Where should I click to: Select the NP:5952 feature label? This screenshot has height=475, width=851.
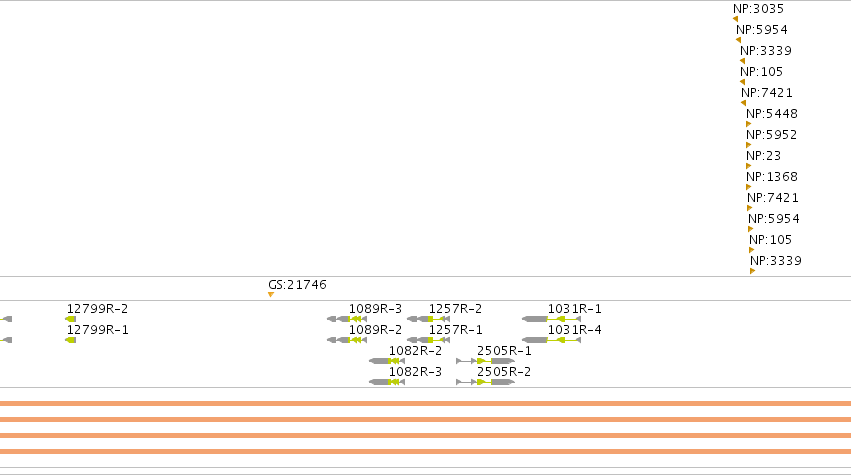click(x=772, y=135)
